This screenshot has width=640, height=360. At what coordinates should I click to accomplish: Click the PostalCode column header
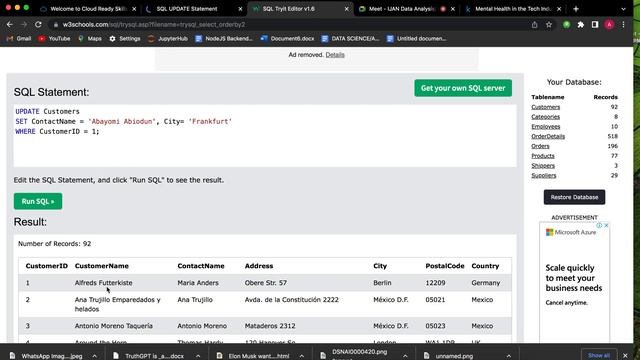[445, 266]
